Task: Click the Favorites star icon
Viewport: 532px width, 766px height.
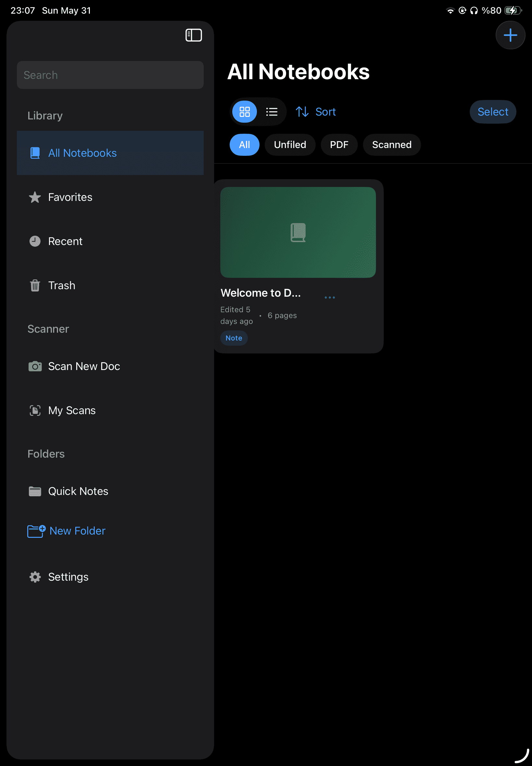Action: click(35, 197)
